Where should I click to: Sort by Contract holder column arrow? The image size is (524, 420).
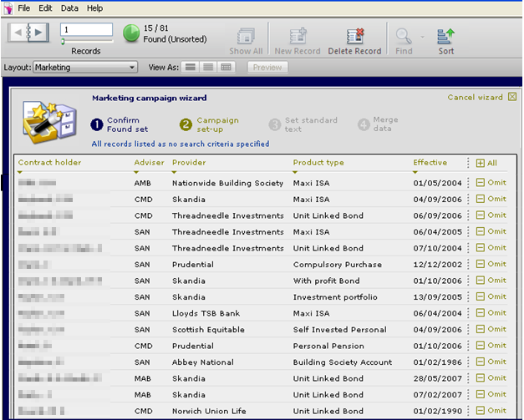(x=20, y=172)
